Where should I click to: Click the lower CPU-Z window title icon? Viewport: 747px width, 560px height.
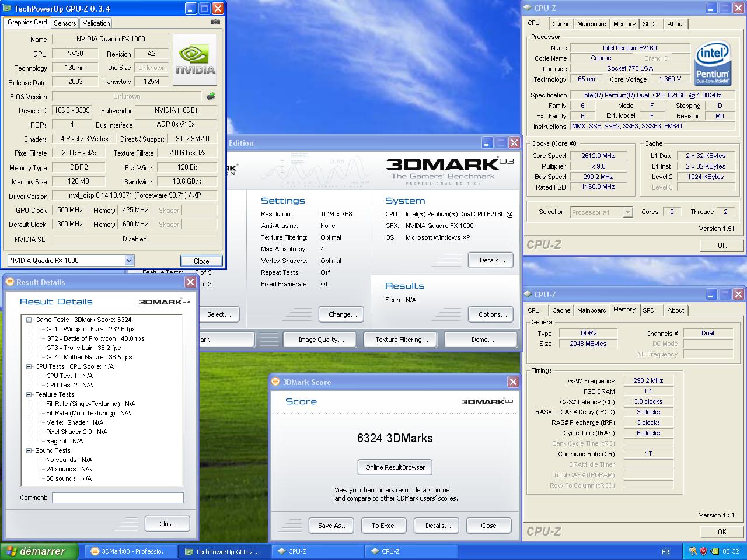point(528,295)
